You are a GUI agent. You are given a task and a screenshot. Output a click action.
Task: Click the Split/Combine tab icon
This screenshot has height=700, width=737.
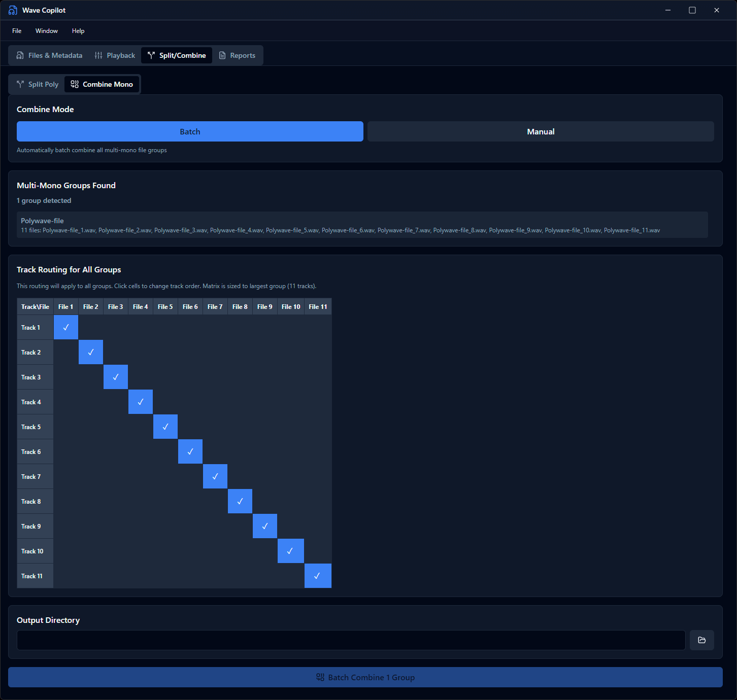point(151,55)
